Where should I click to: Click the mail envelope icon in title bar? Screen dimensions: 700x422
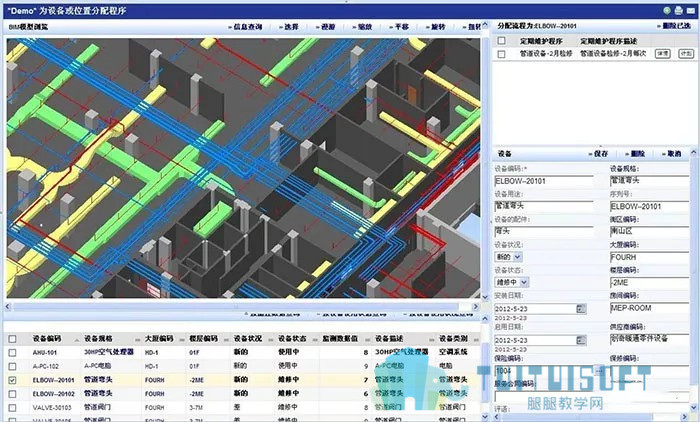click(x=690, y=11)
